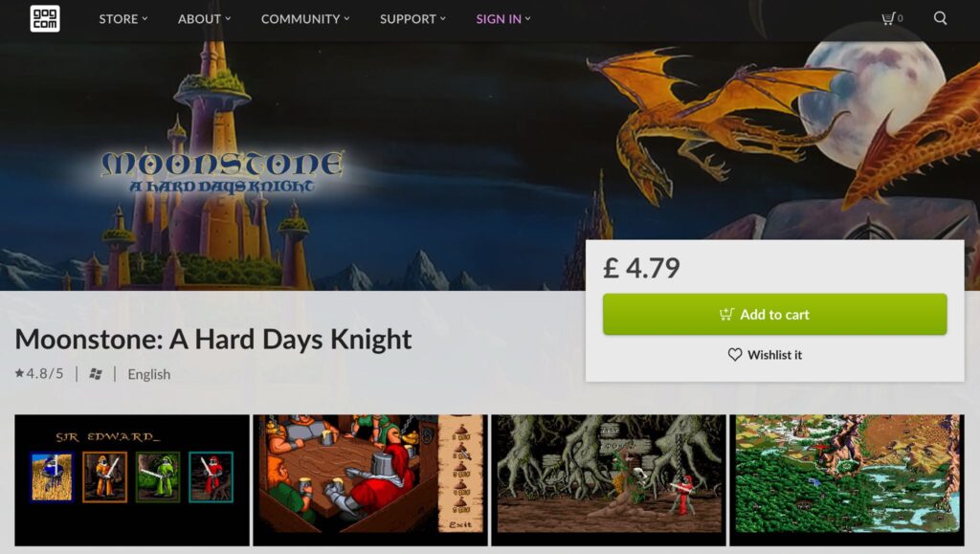Viewport: 980px width, 554px height.
Task: Open the SIGN IN menu
Action: (503, 19)
